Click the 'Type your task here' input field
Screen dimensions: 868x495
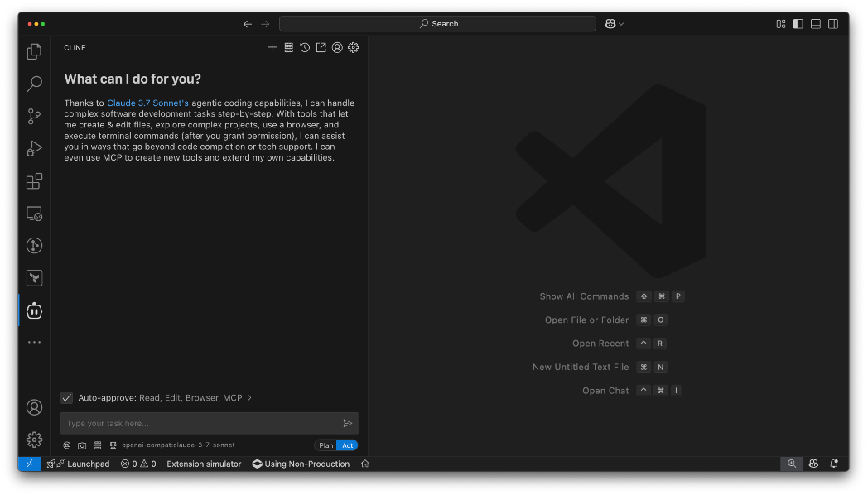(199, 423)
